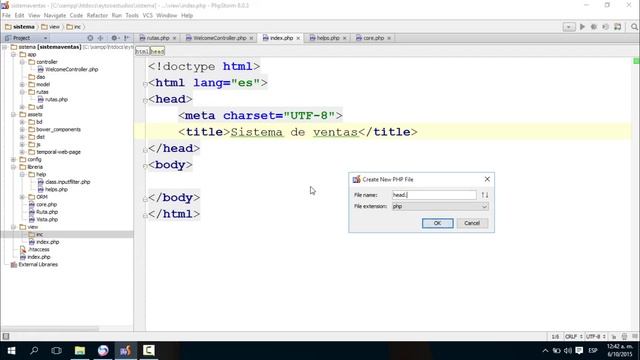The height and width of the screenshot is (360, 640).
Task: Expand the bower_components folder
Action: 22,129
